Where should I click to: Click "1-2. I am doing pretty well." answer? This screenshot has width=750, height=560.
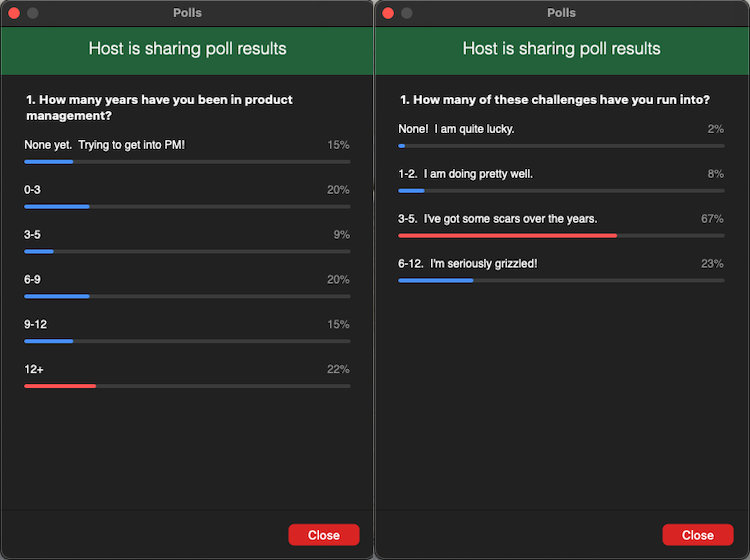point(465,174)
